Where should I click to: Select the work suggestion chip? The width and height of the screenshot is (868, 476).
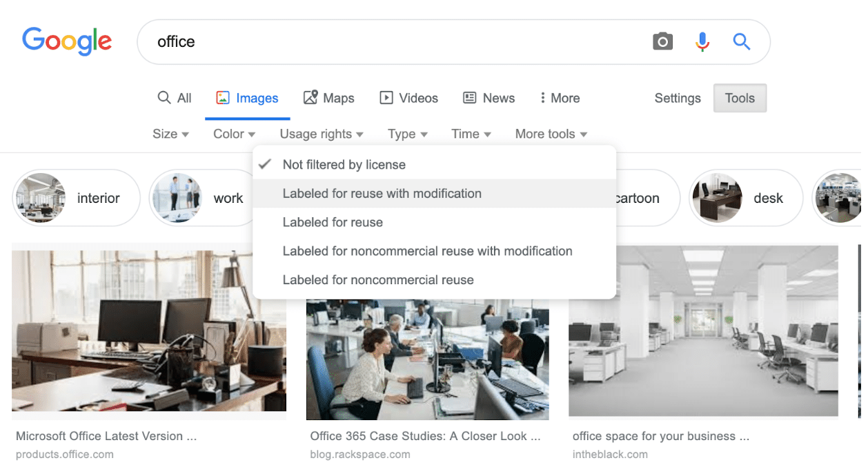click(200, 198)
